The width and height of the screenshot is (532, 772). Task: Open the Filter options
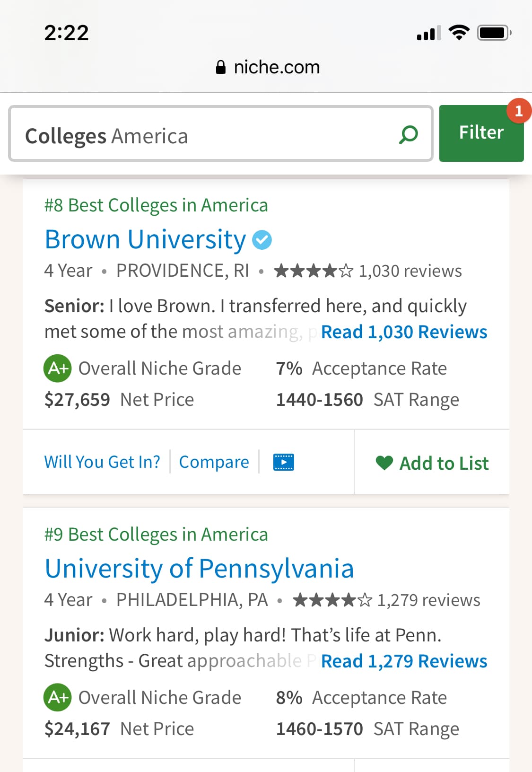tap(481, 133)
